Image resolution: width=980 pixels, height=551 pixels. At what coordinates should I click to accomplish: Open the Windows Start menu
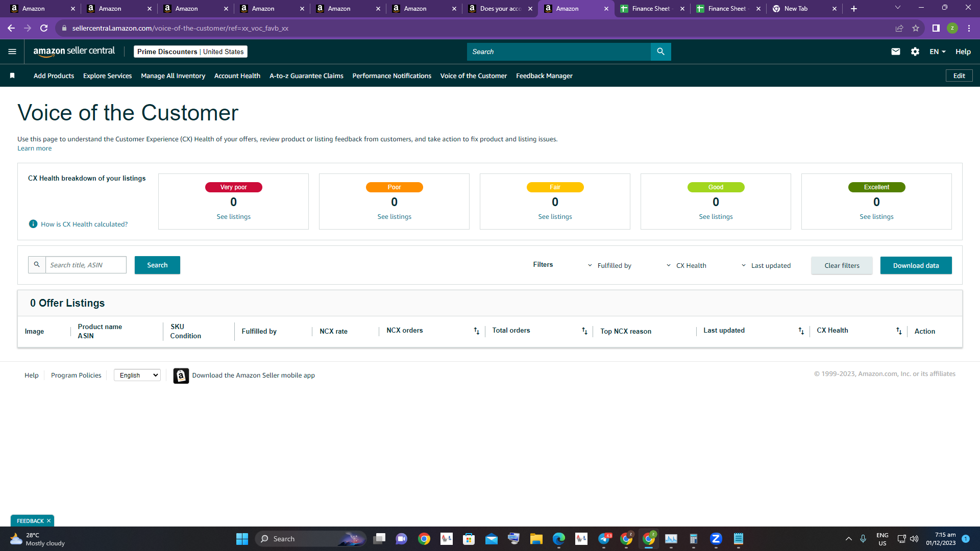tap(242, 539)
